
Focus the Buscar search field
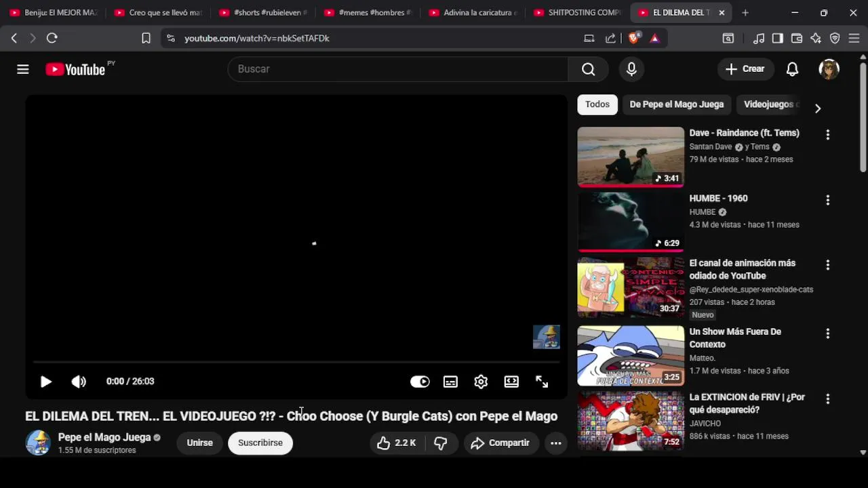pyautogui.click(x=398, y=69)
